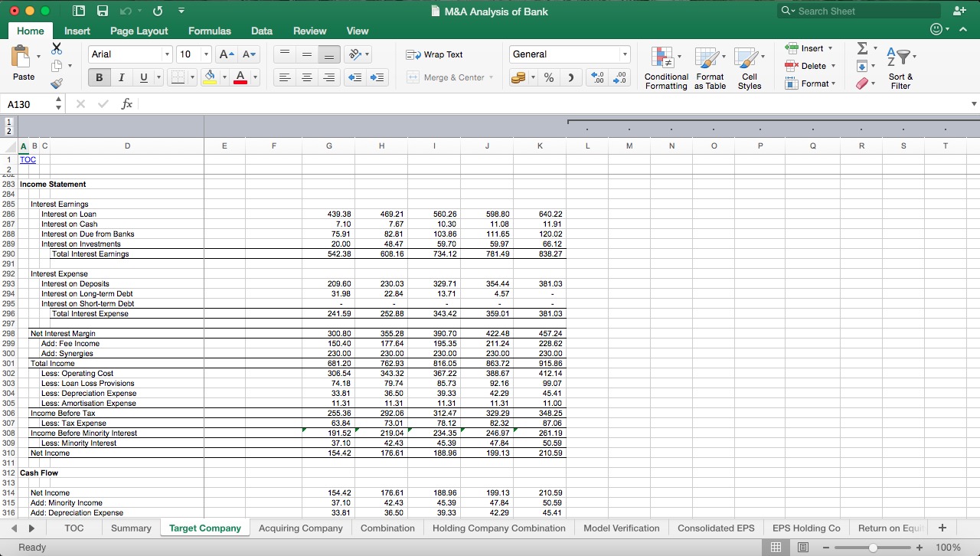The height and width of the screenshot is (556, 980).
Task: Select the Increase Decimal icon
Action: click(x=597, y=77)
